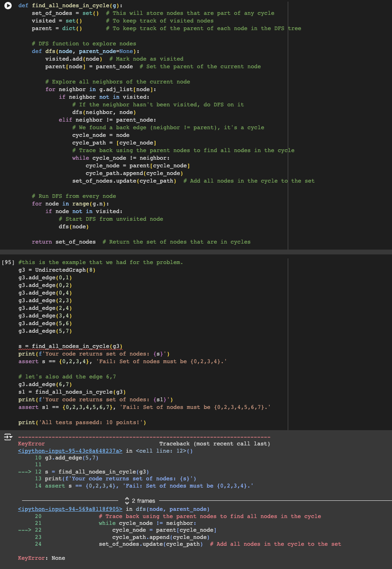The height and width of the screenshot is (569, 392).
Task: Click the 'visited = set()' code line
Action: click(57, 21)
